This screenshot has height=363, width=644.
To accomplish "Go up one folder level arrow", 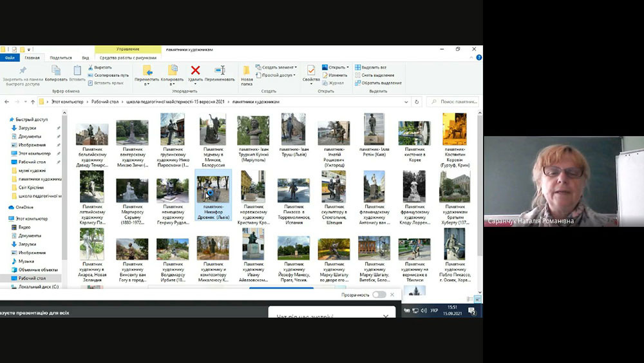I will click(x=33, y=101).
